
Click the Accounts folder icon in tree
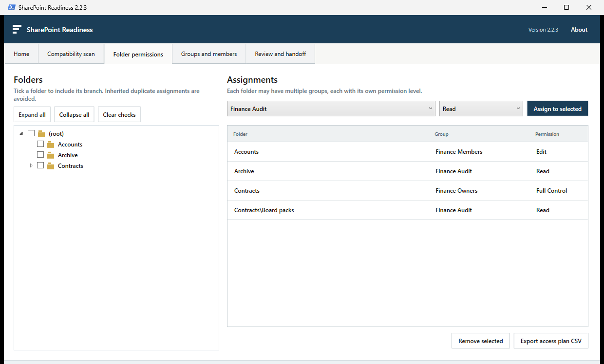[51, 145]
